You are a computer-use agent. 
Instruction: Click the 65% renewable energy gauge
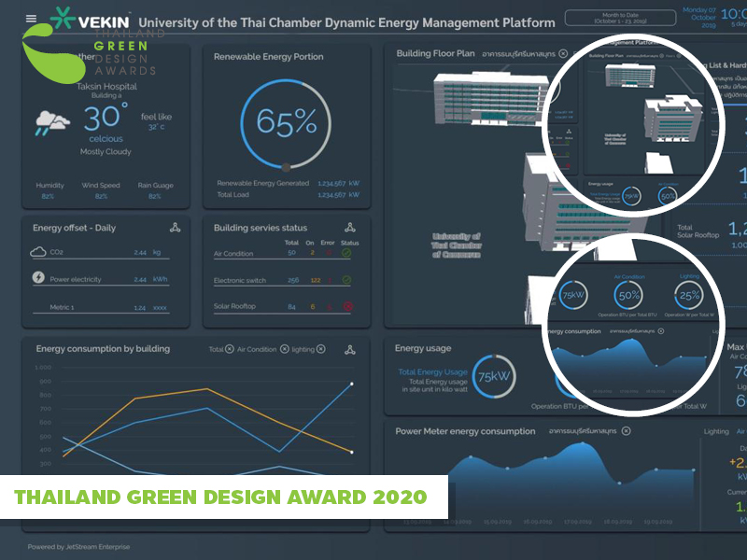click(286, 124)
